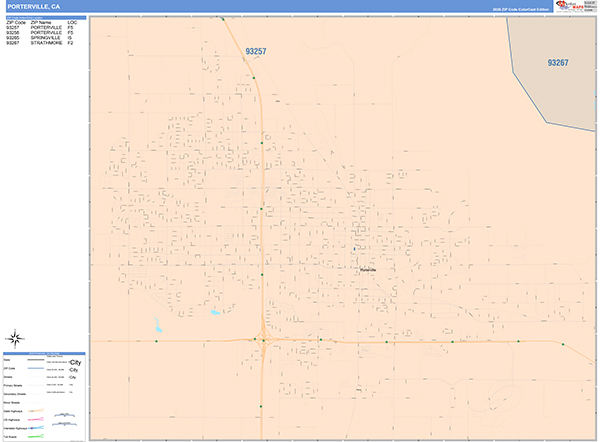Click the State boundary black line legend sample

[36, 360]
